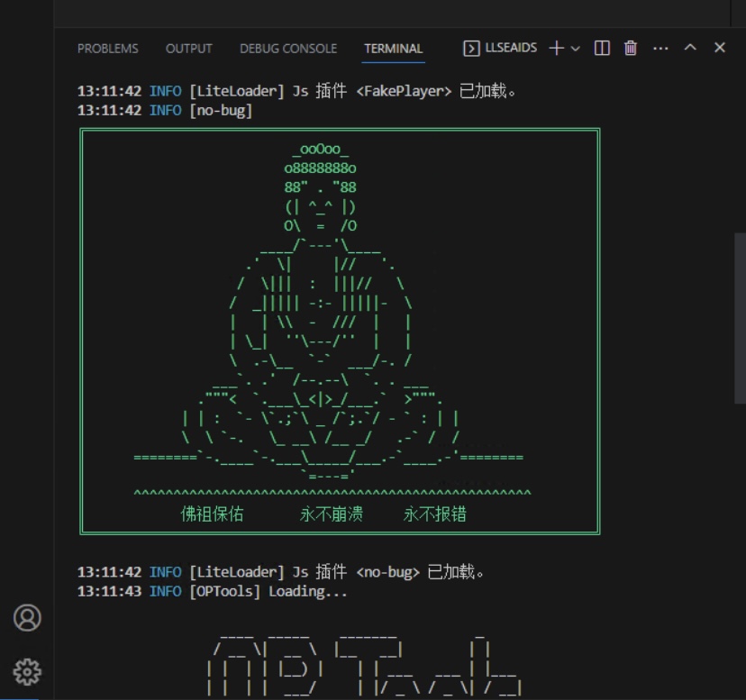Open the Accounts menu icon
746x700 pixels.
pyautogui.click(x=27, y=618)
